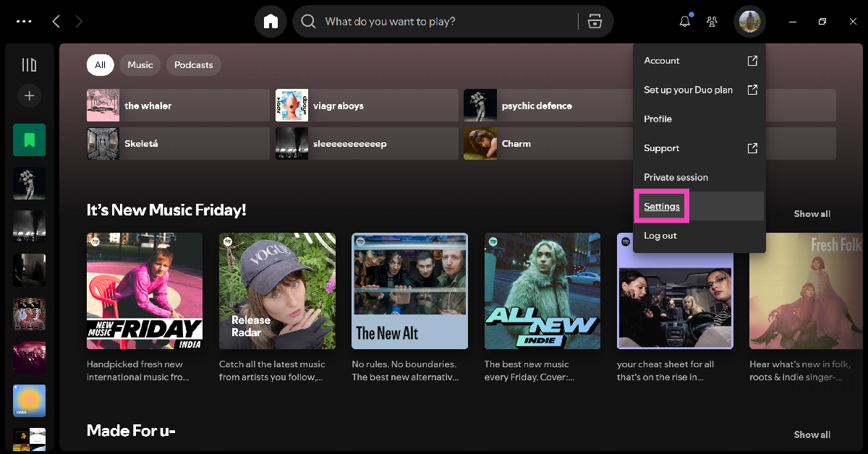Click Show all for New Music Friday
Image resolution: width=868 pixels, height=454 pixels.
coord(812,214)
